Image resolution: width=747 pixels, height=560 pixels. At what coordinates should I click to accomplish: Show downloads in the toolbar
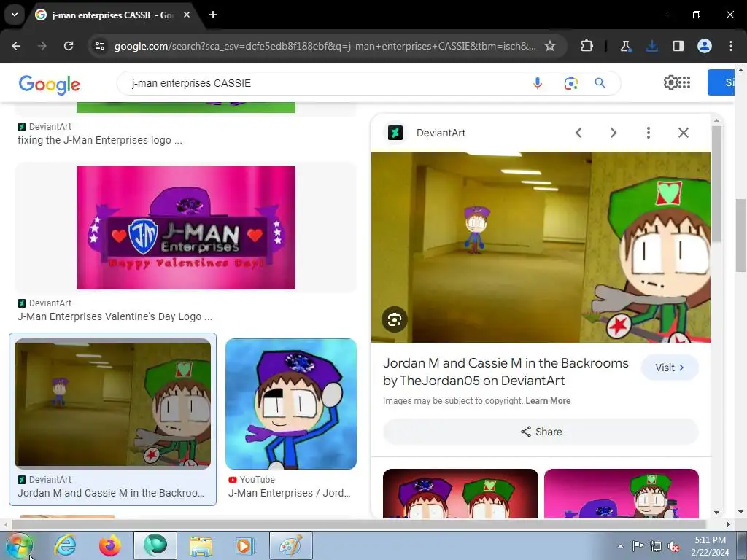pyautogui.click(x=651, y=46)
